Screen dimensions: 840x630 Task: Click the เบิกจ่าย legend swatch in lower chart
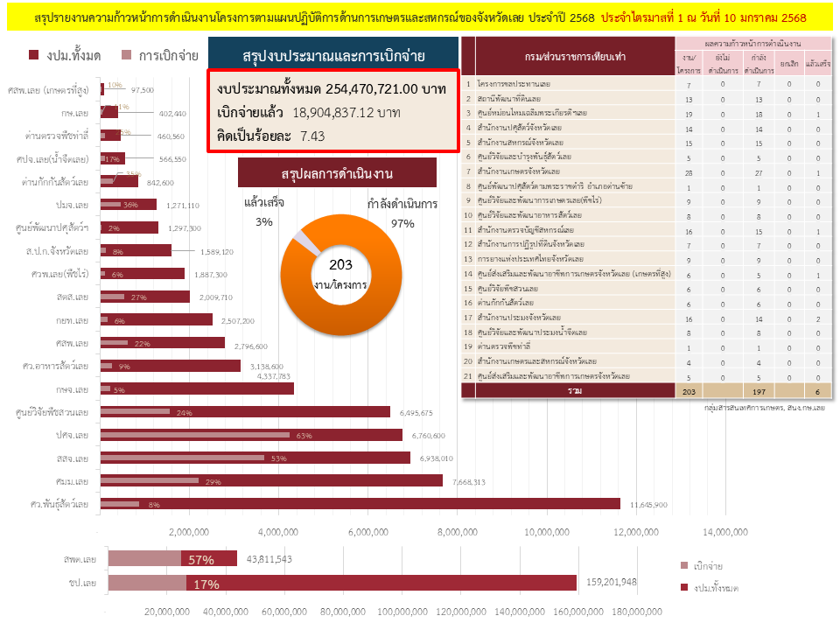pos(684,566)
